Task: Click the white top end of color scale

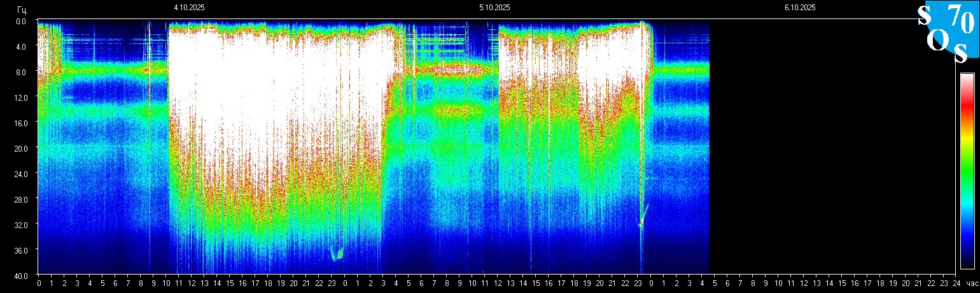Action: click(x=967, y=78)
